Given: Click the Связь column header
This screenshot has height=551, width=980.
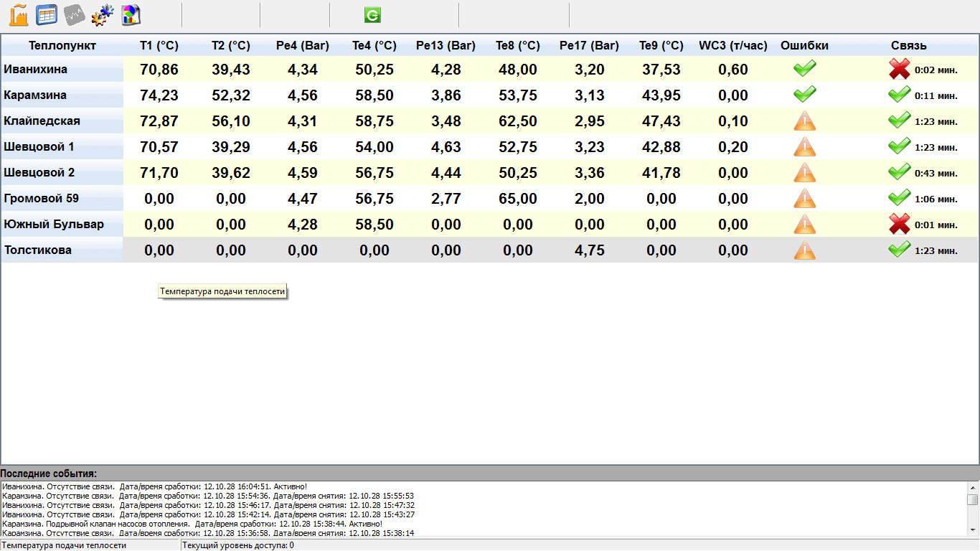Looking at the screenshot, I should click(908, 46).
